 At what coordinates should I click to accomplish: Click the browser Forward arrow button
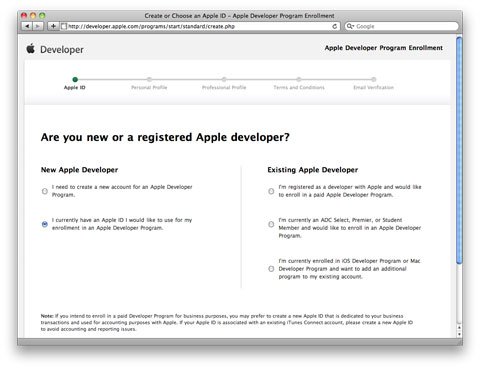pyautogui.click(x=38, y=26)
